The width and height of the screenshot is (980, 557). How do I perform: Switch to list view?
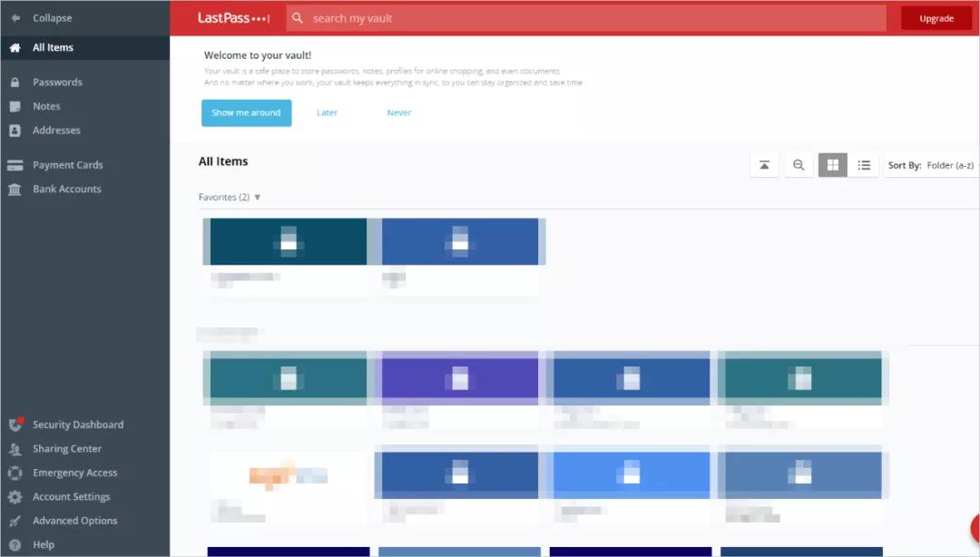[x=864, y=165]
